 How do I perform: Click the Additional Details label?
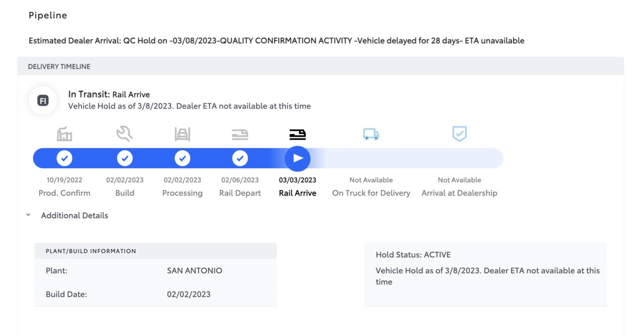click(x=74, y=216)
